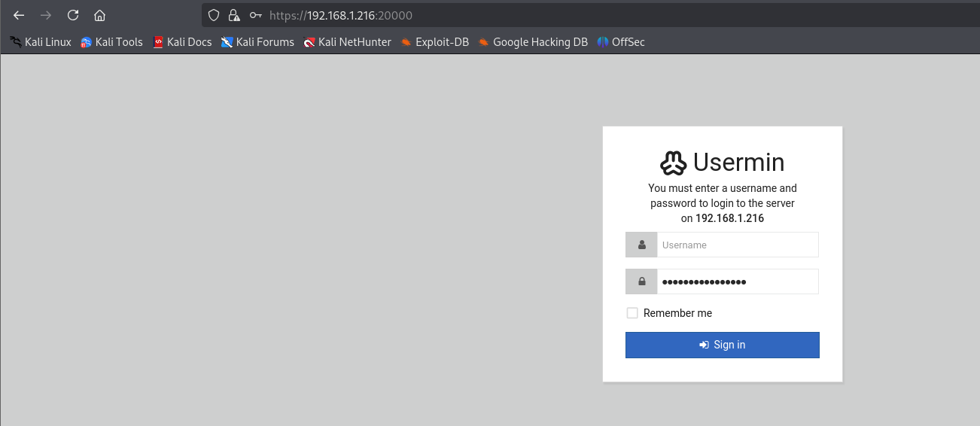980x426 pixels.
Task: Reload the current page
Action: pos(73,15)
